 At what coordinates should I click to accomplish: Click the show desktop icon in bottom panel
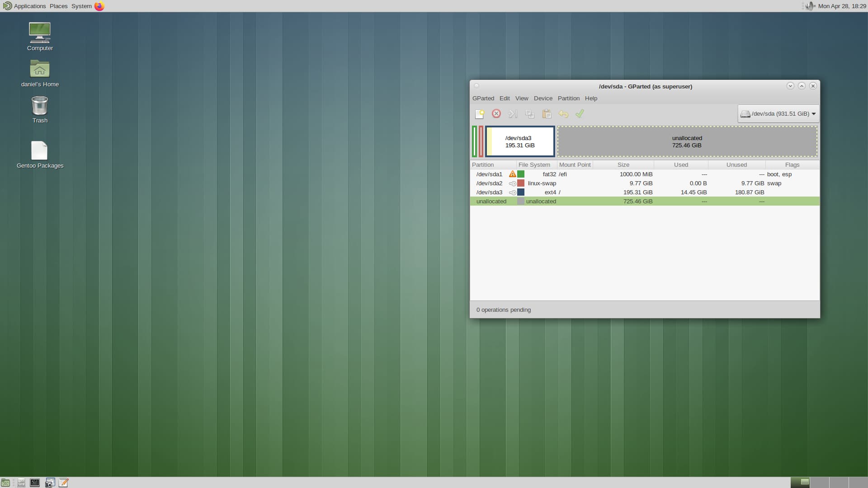5,483
